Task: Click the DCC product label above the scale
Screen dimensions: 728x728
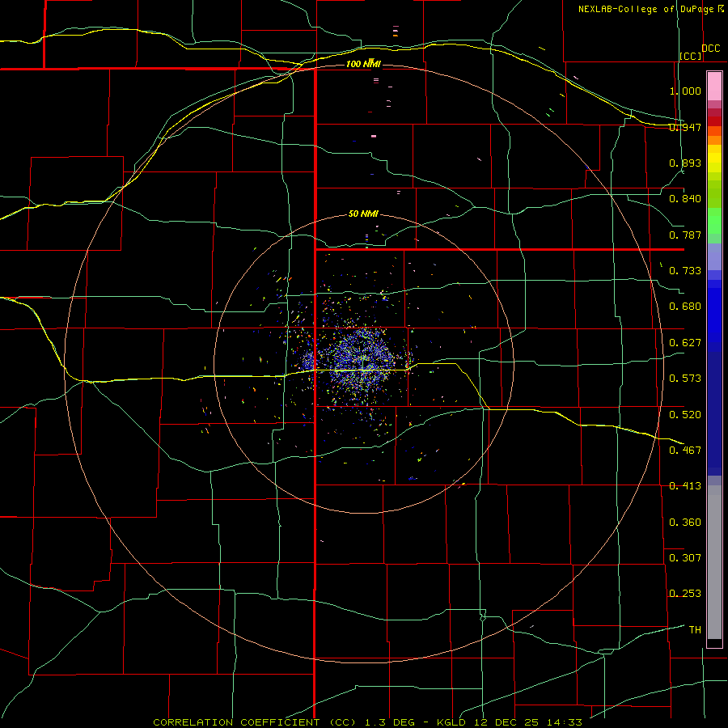Action: coord(710,48)
